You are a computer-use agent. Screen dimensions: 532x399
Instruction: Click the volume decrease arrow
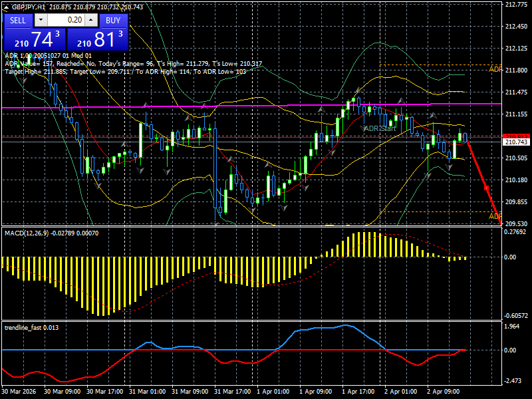(41, 19)
